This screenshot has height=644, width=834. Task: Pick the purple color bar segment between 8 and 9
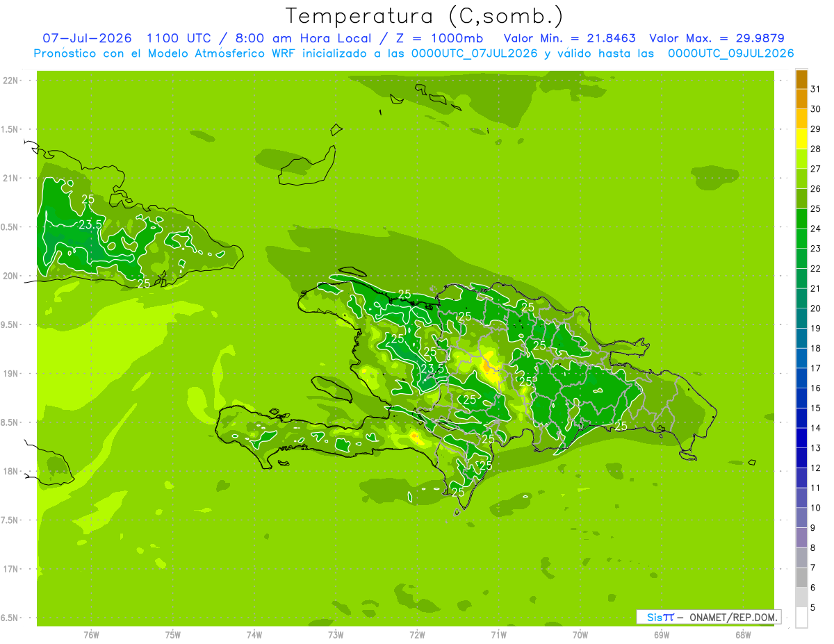pos(801,538)
